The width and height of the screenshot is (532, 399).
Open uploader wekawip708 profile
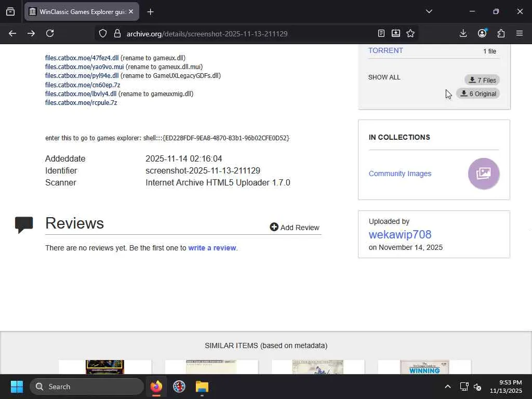click(400, 234)
